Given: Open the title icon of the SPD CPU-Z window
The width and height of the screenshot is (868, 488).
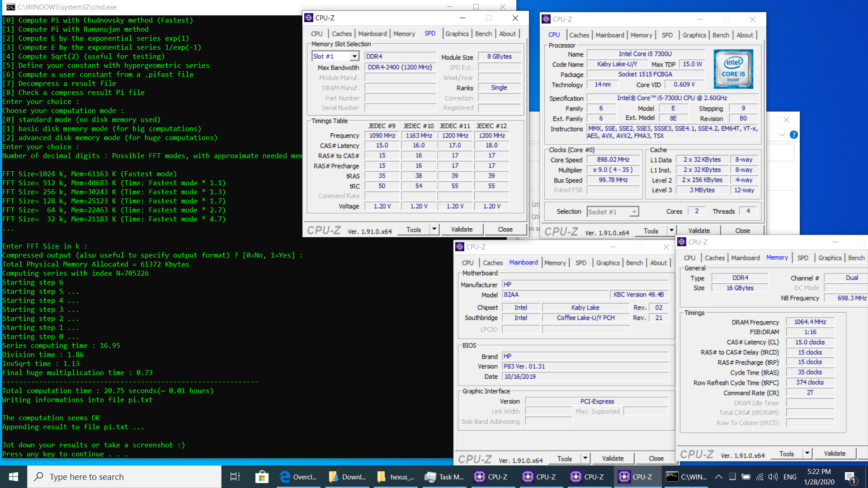Looking at the screenshot, I should 309,18.
